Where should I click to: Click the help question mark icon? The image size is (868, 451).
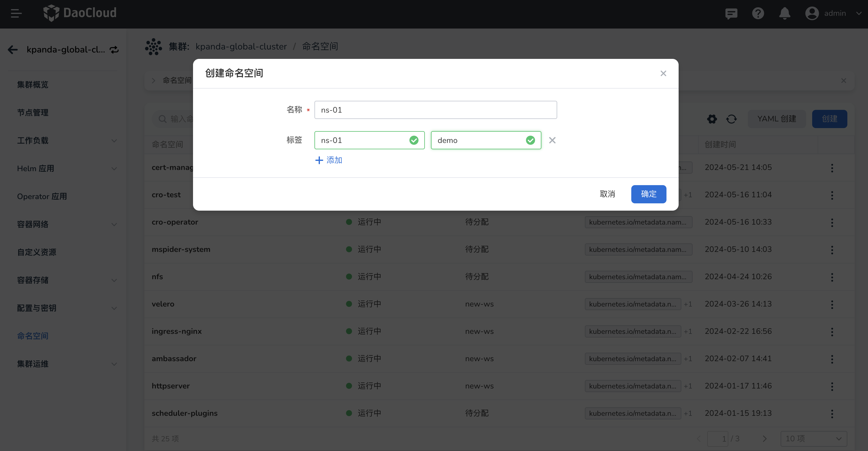758,13
